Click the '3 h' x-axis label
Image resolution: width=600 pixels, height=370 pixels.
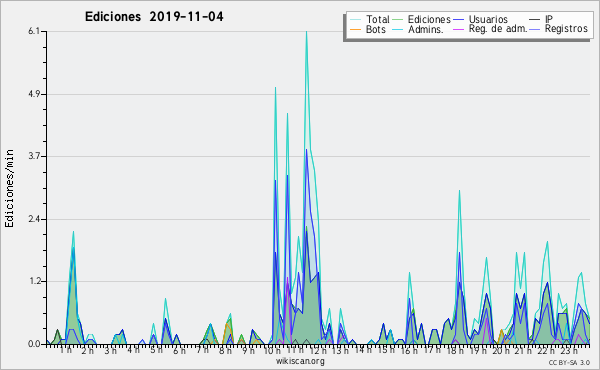click(111, 350)
